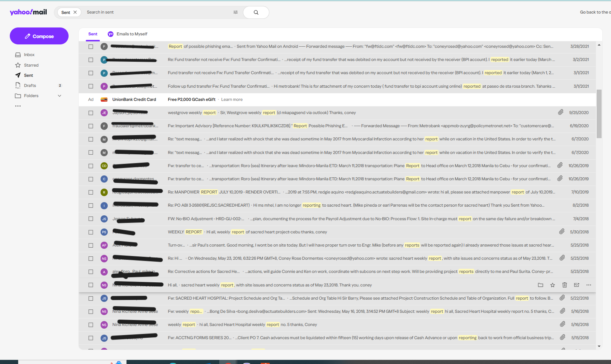Select the westgrove weekly report email checkbox
This screenshot has height=364, width=611.
(x=91, y=113)
